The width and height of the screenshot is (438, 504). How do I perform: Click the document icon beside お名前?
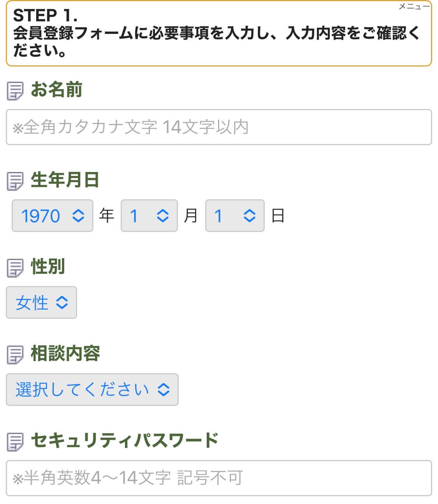pos(15,91)
